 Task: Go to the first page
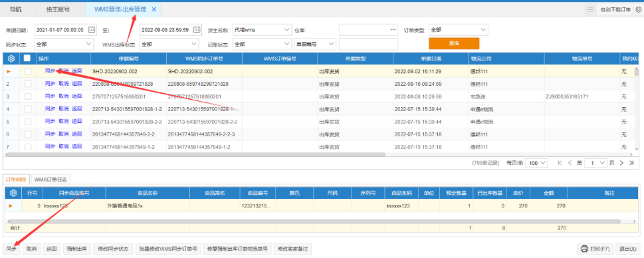pos(560,163)
